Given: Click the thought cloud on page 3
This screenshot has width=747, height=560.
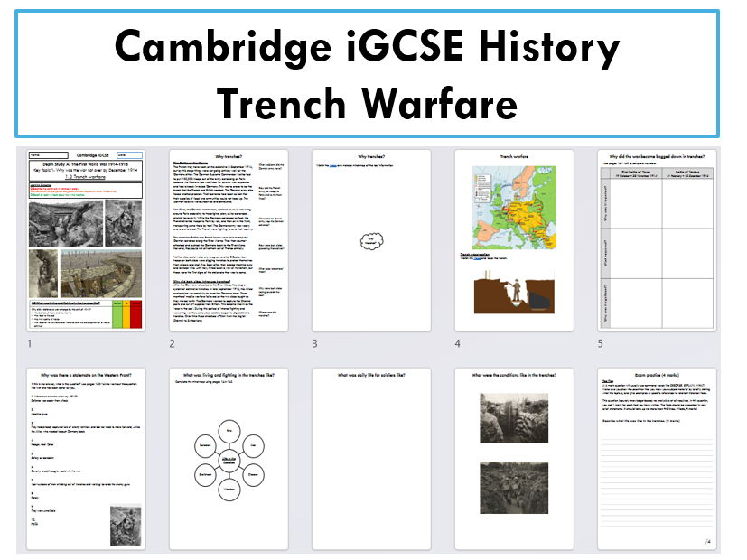Looking at the screenshot, I should coord(371,240).
